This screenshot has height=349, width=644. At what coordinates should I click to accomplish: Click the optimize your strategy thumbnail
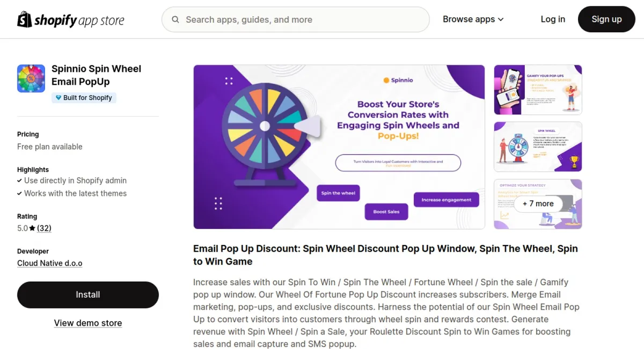click(537, 204)
